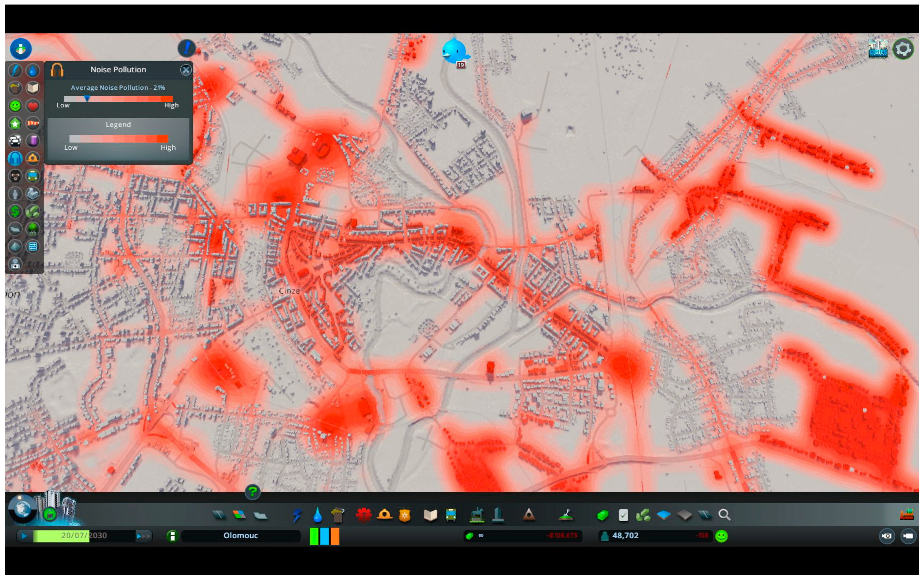Expand the Chirper bird notifications

(x=454, y=51)
